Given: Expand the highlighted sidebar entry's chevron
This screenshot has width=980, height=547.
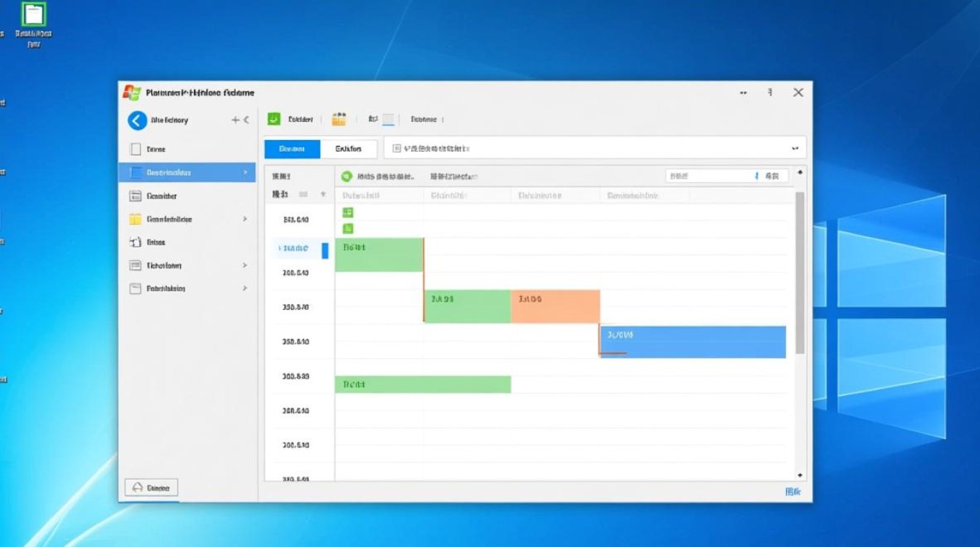Looking at the screenshot, I should (x=244, y=172).
